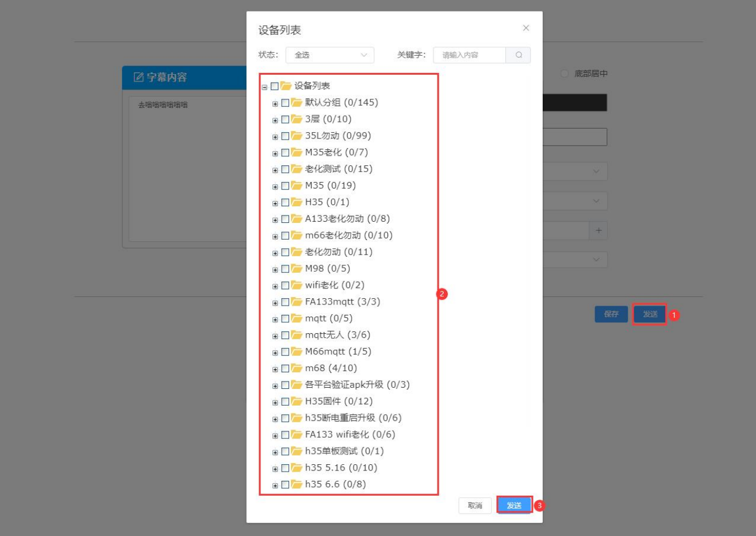Viewport: 756px width, 536px height.
Task: Click the folder icon for FA133mqtt
Action: click(x=297, y=302)
